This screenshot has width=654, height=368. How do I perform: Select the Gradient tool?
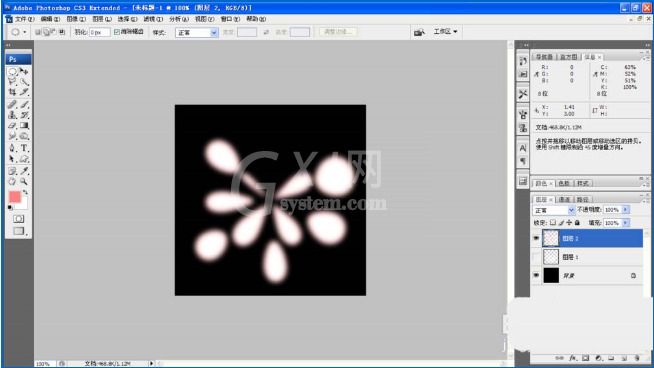coord(24,126)
